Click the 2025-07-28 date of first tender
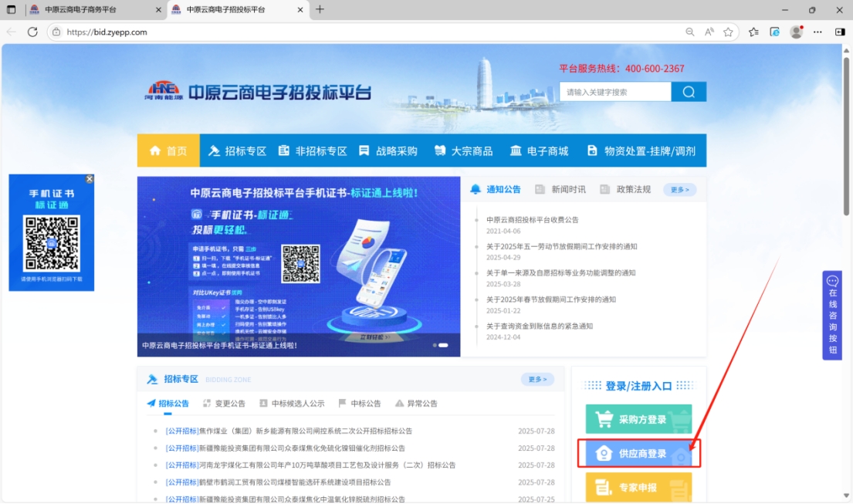The height and width of the screenshot is (504, 853). 537,431
